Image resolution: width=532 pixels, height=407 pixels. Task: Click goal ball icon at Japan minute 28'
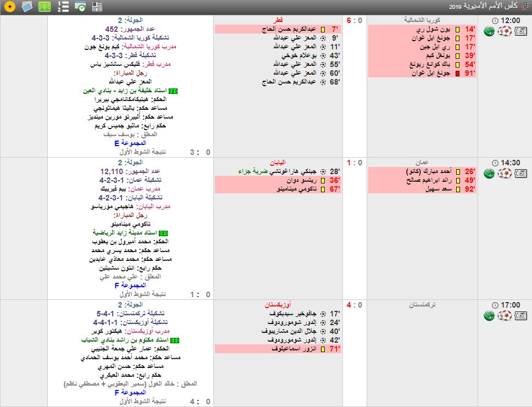pyautogui.click(x=323, y=172)
